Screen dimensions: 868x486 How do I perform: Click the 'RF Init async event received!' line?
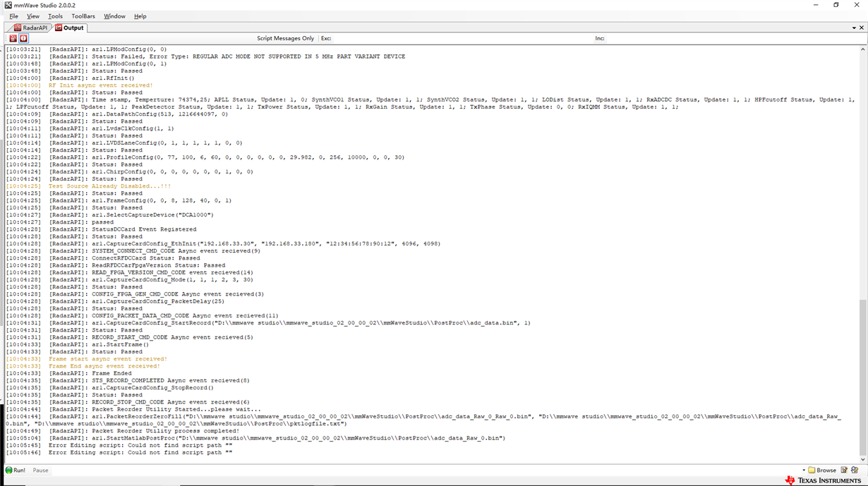tap(100, 85)
